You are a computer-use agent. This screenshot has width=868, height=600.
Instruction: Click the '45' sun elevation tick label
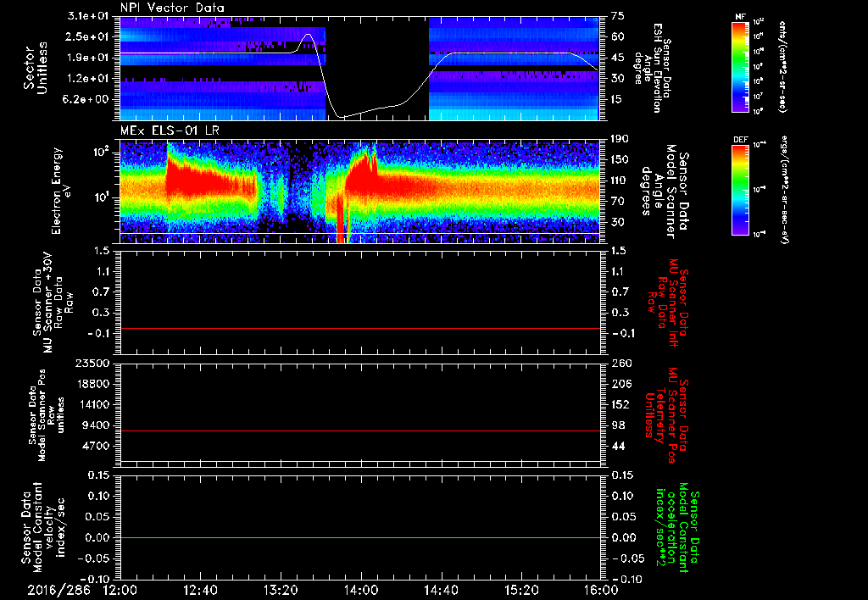618,58
